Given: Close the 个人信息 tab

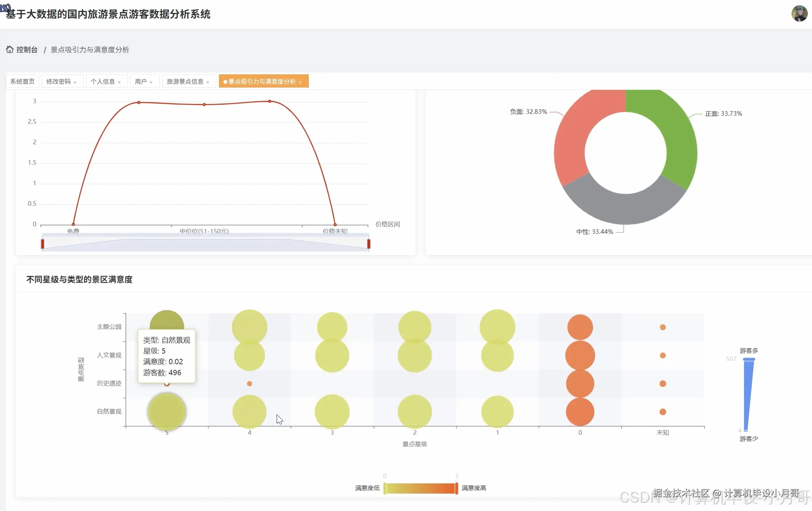Looking at the screenshot, I should pyautogui.click(x=120, y=82).
